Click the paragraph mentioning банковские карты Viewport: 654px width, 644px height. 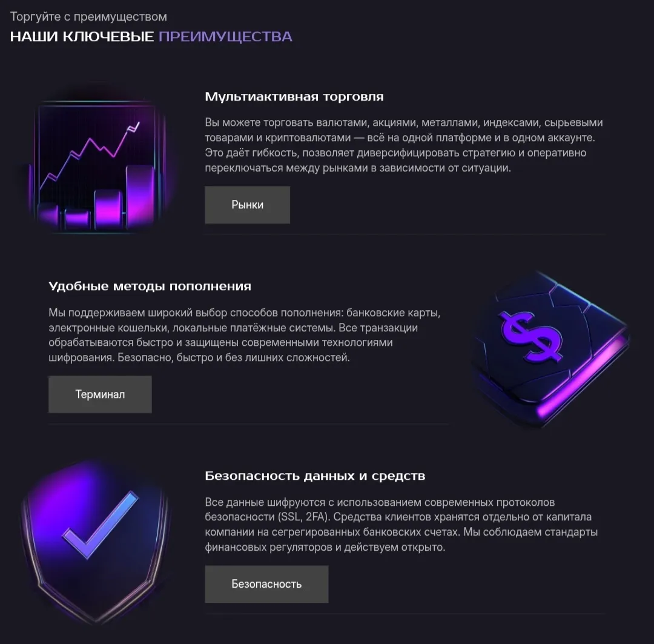245,335
